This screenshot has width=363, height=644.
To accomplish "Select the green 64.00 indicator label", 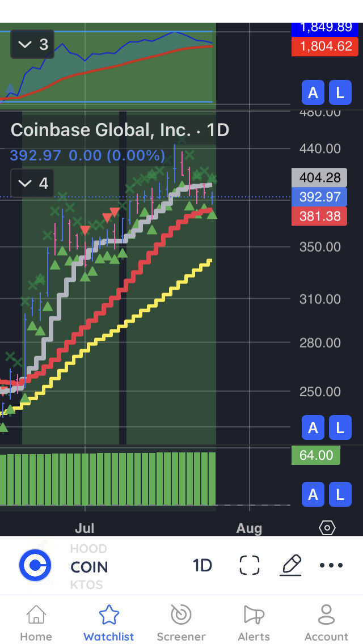I will pyautogui.click(x=316, y=455).
